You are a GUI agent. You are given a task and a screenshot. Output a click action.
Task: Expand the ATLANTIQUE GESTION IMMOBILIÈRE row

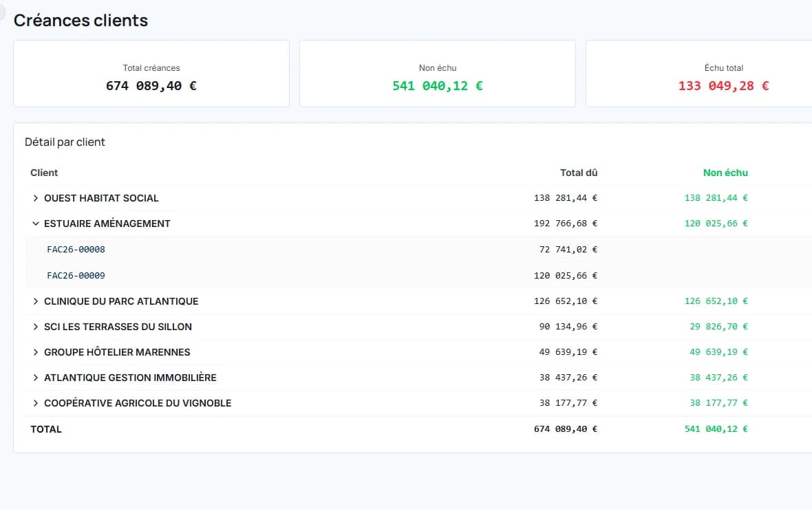coord(35,378)
